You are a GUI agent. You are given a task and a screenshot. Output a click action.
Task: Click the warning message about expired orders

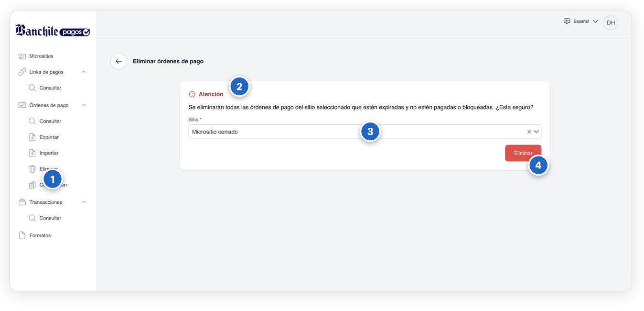pos(361,108)
